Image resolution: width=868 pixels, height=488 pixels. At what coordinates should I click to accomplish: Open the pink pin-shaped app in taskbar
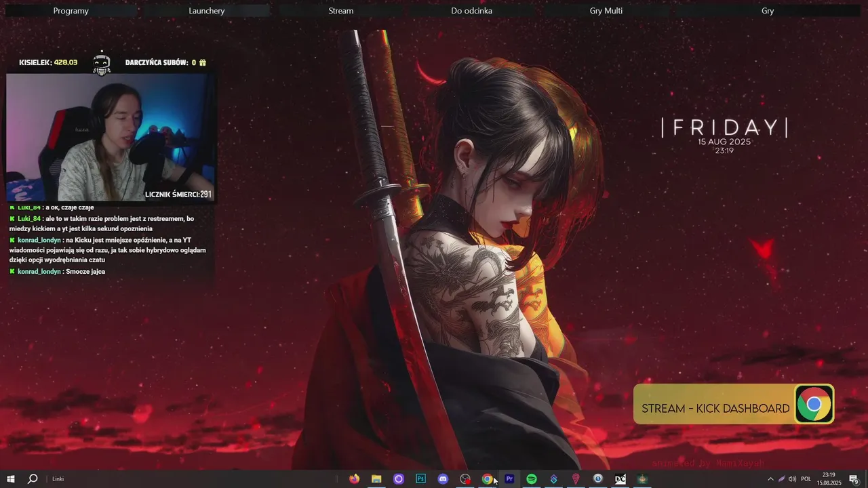[x=576, y=479]
